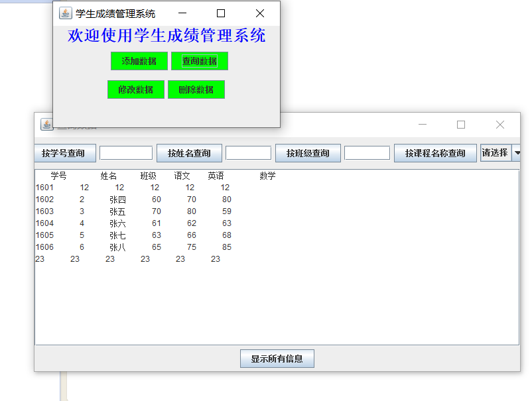Show all records with 显示所有信息
Image resolution: width=532 pixels, height=401 pixels.
(277, 359)
